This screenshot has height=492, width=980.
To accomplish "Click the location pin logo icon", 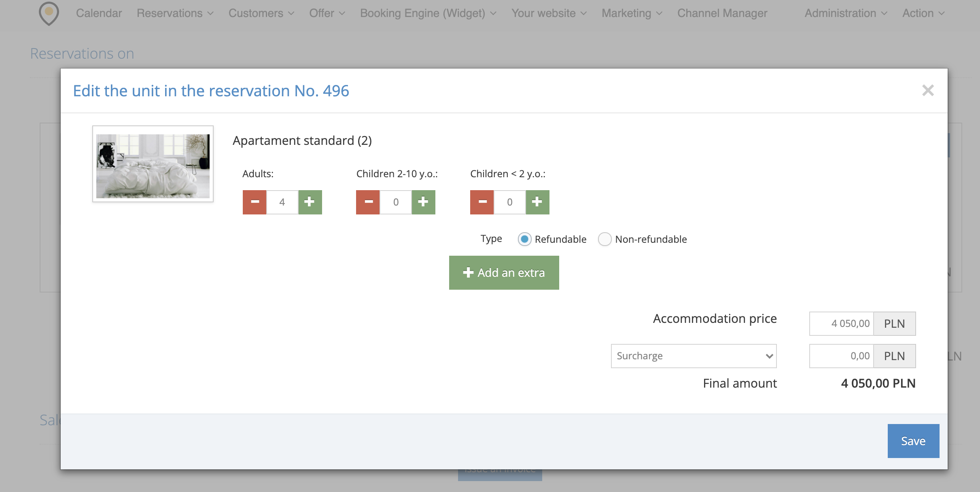I will point(49,13).
